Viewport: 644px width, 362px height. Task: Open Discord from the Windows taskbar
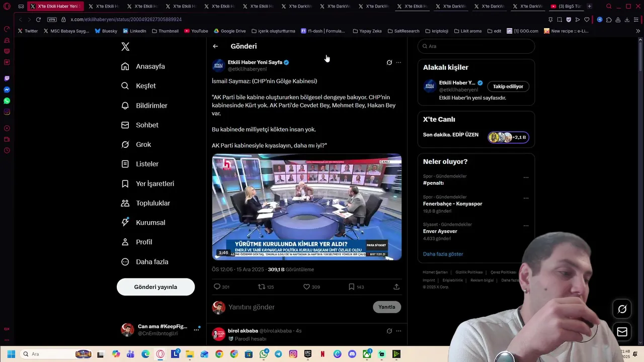click(352, 354)
